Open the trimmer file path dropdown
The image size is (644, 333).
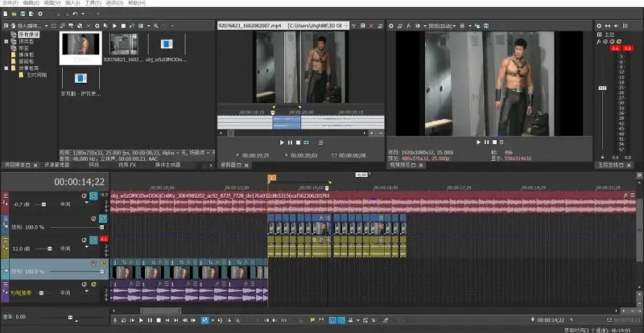click(346, 26)
